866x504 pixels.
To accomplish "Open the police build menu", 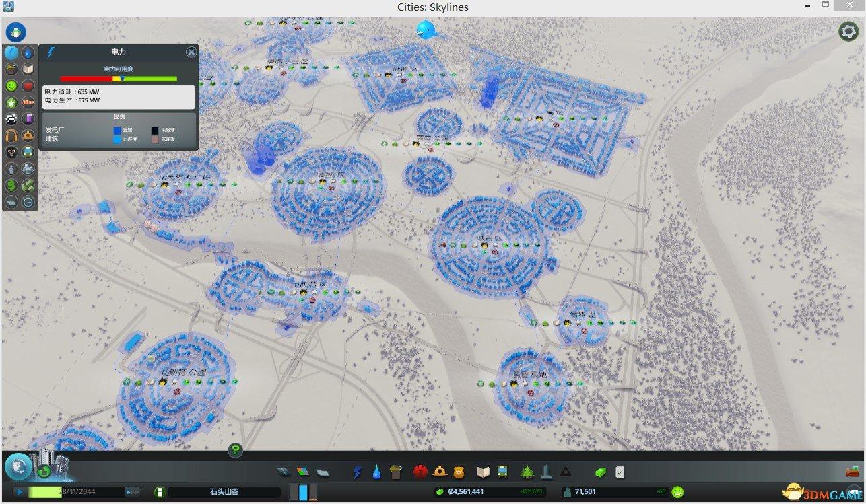I will click(x=459, y=472).
